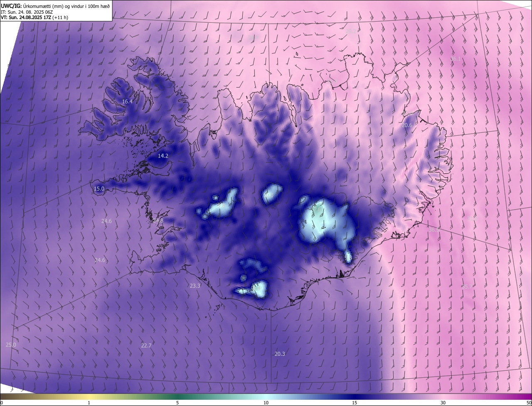The image size is (532, 406).
Task: Click the 20.3 value south of Iceland
Action: click(x=280, y=354)
